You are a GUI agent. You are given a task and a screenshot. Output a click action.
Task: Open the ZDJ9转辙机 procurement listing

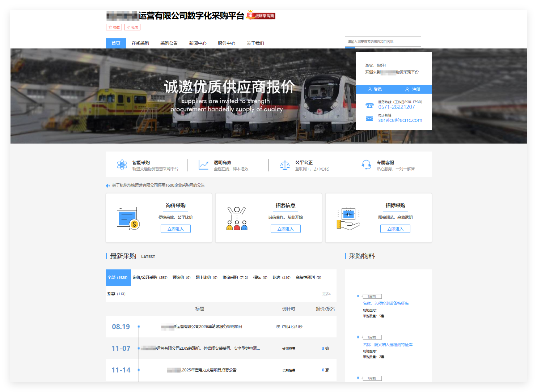click(x=200, y=349)
